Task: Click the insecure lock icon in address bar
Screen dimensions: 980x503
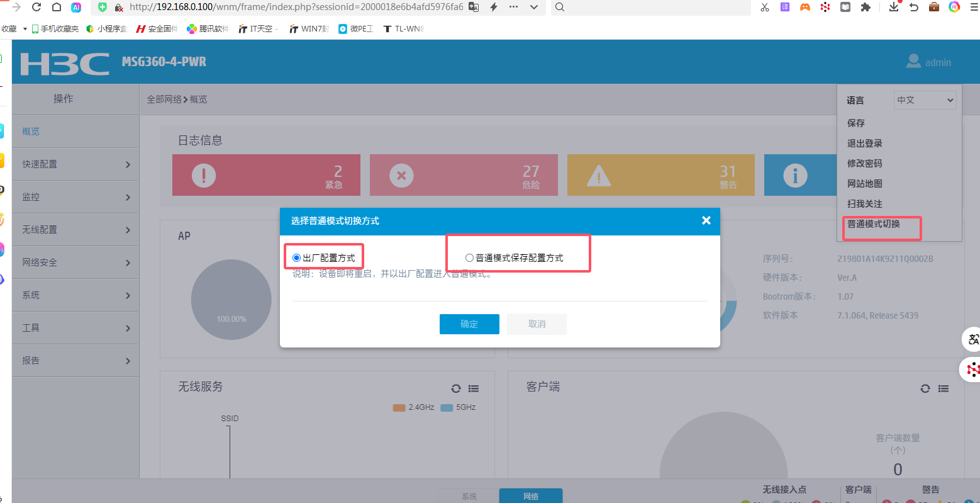Action: [x=118, y=8]
